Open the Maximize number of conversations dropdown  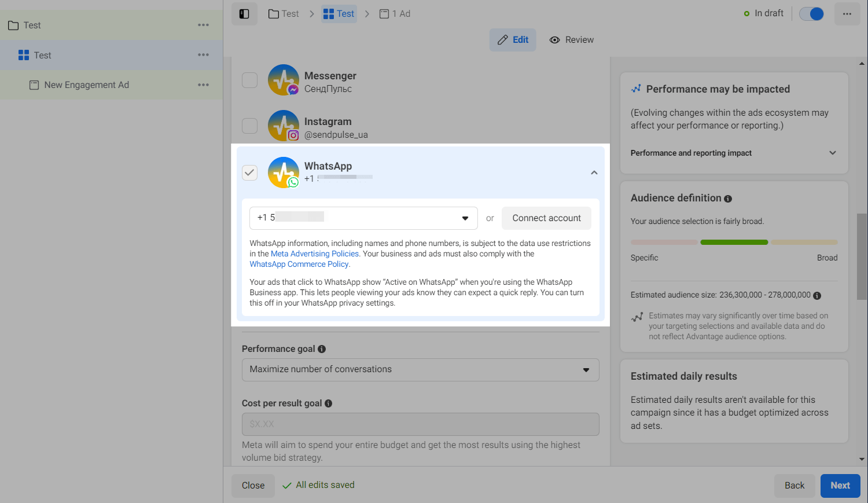point(421,370)
